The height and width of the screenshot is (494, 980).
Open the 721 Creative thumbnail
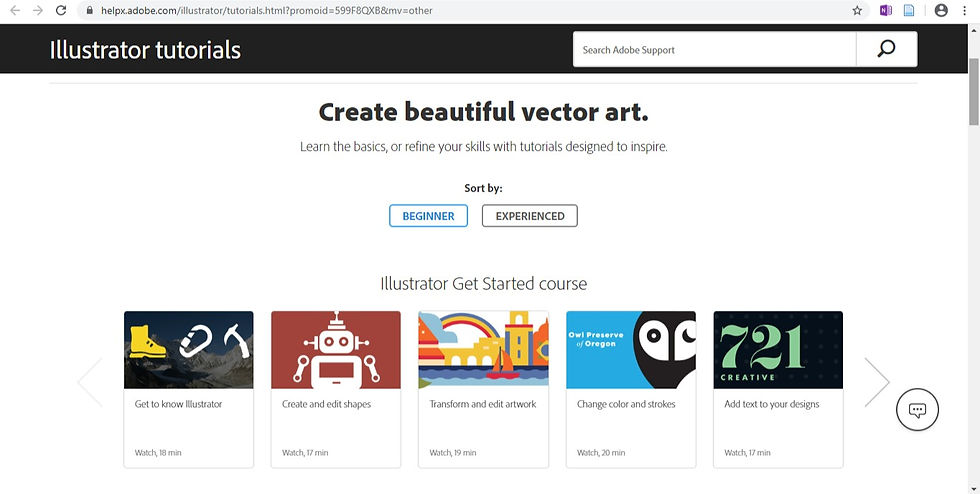click(x=778, y=350)
